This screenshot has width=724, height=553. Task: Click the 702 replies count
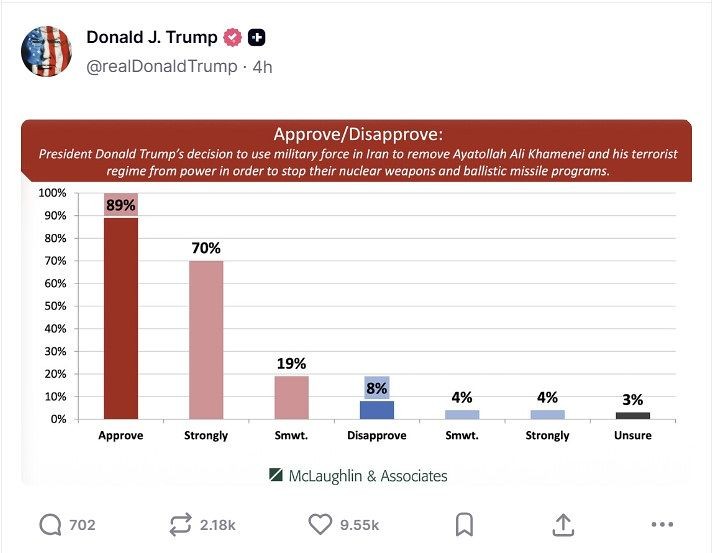pos(81,525)
